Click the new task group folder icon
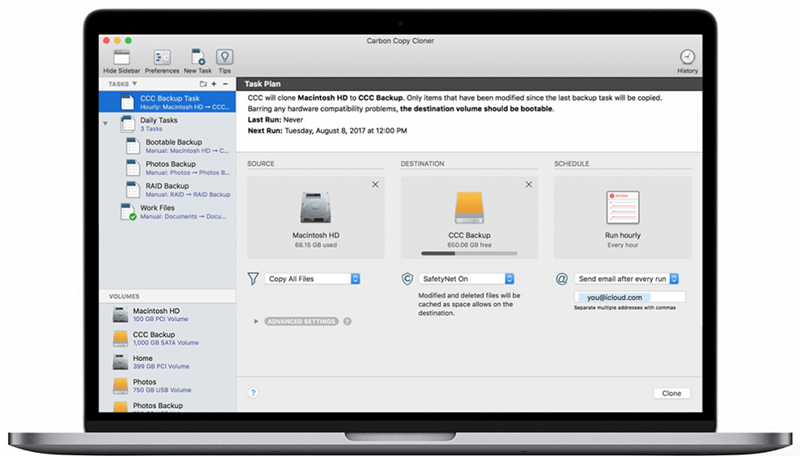This screenshot has width=800, height=456. coord(203,84)
